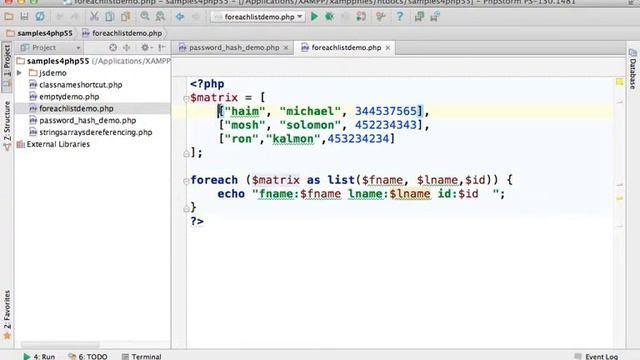
Task: Toggle the Z: Structure side tool window
Action: [x=7, y=125]
